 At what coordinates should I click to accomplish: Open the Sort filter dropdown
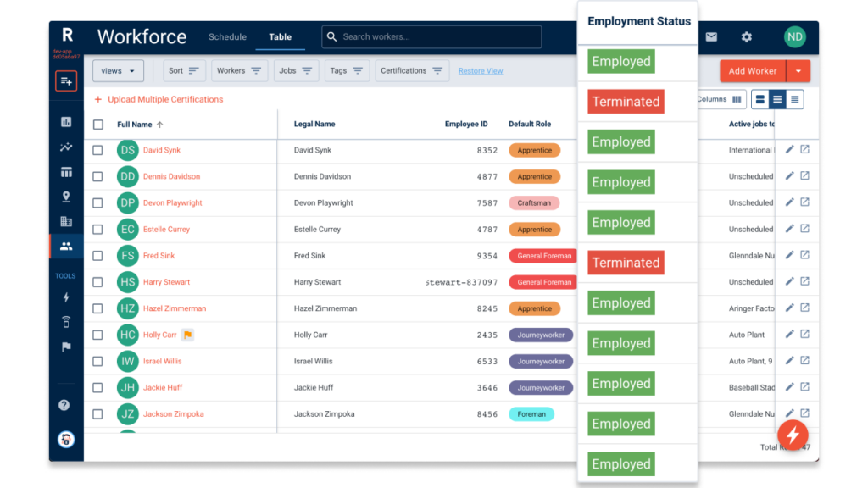(x=184, y=71)
